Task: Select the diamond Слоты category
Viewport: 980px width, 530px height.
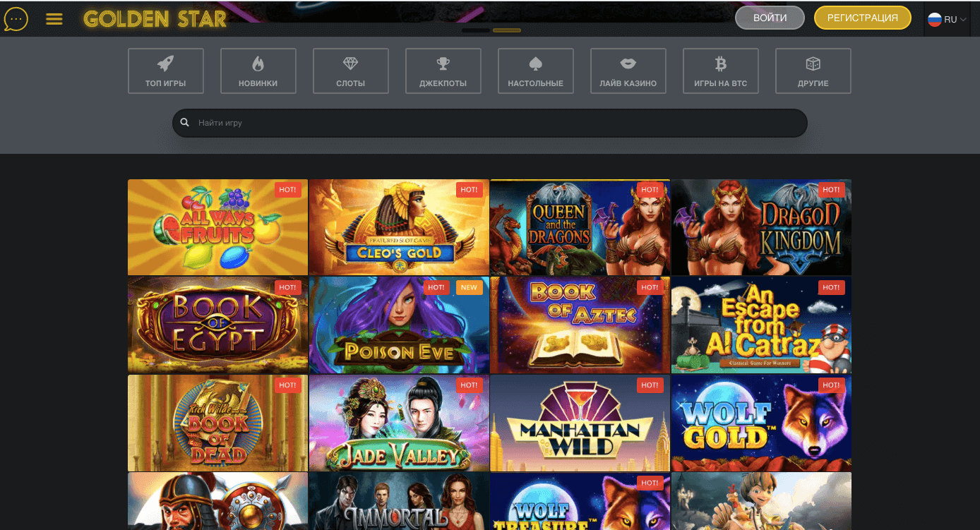Action: click(x=351, y=71)
